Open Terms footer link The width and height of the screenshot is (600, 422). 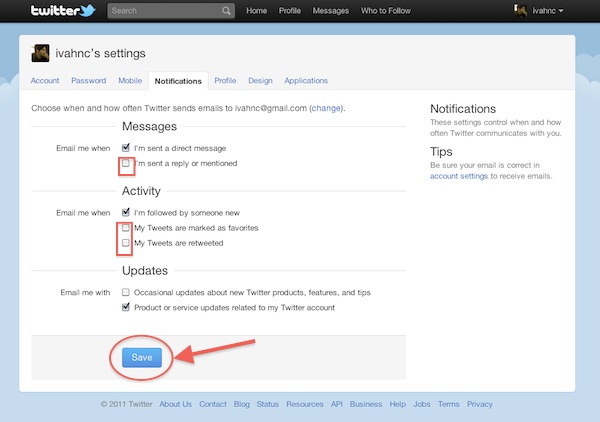(448, 404)
